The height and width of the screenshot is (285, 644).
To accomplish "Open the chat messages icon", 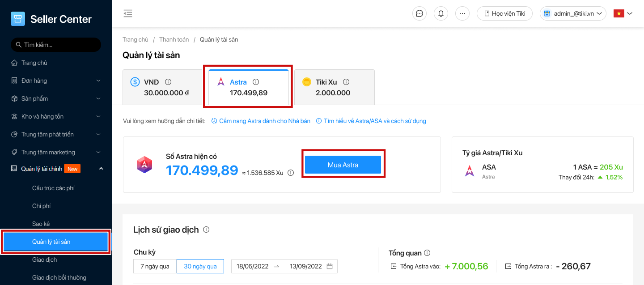I will (419, 13).
